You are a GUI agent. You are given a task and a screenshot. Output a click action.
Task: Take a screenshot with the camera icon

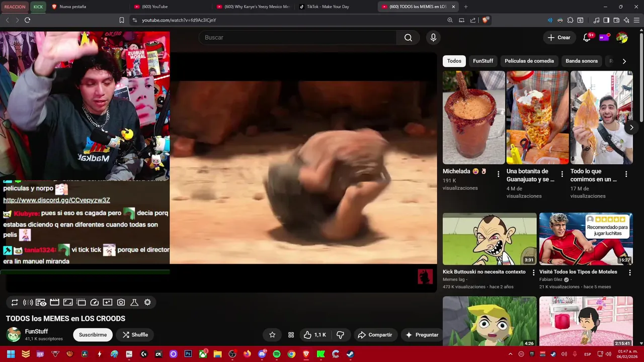pyautogui.click(x=121, y=302)
